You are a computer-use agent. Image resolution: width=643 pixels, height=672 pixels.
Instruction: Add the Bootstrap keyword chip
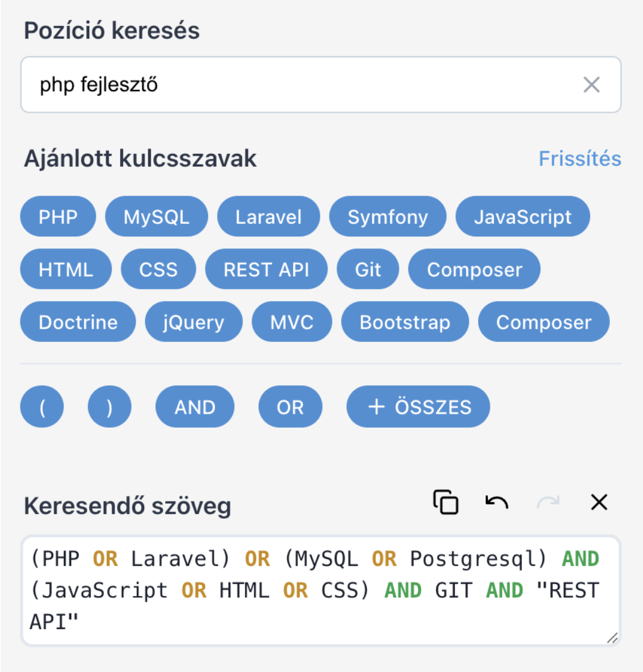tap(405, 322)
